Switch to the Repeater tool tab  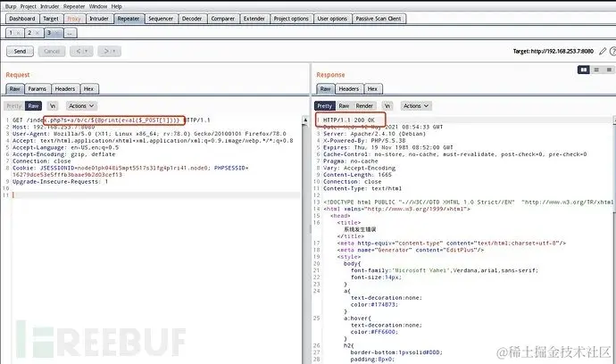pos(129,19)
